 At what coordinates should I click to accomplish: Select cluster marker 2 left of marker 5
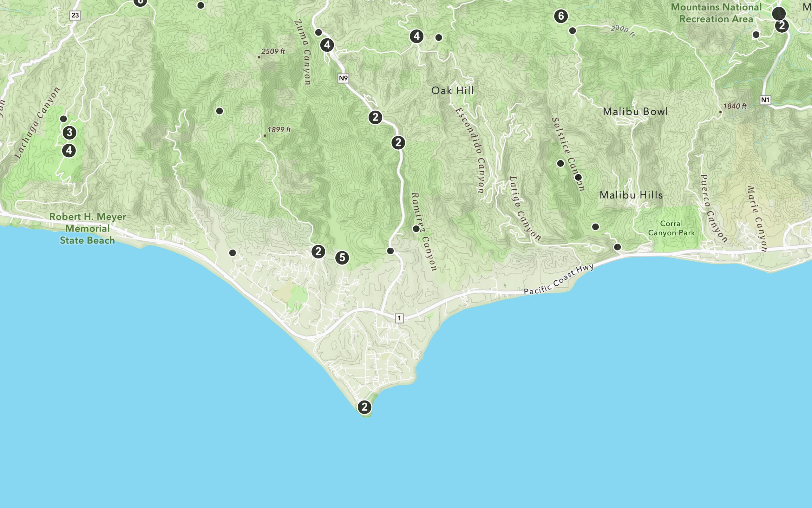click(x=318, y=252)
